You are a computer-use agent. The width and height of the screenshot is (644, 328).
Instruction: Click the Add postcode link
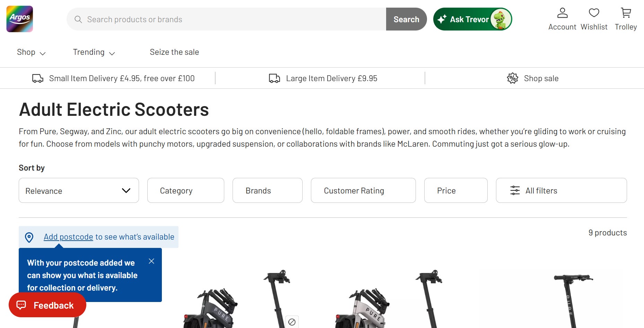(x=68, y=237)
